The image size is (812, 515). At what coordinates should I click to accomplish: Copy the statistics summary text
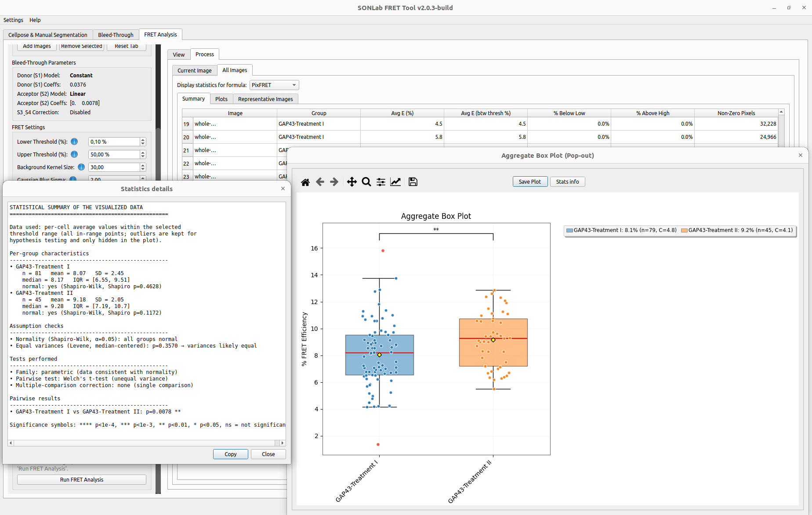tap(231, 454)
